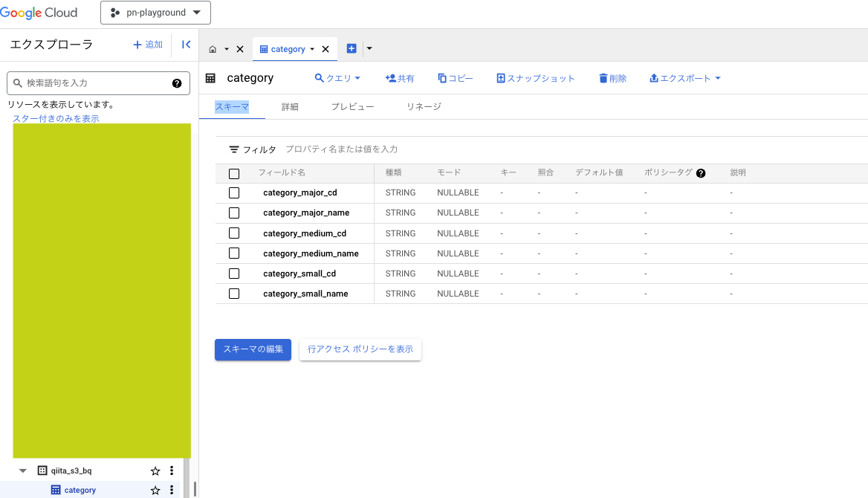Star the category table in the explorer
Image resolution: width=868 pixels, height=498 pixels.
pos(155,490)
